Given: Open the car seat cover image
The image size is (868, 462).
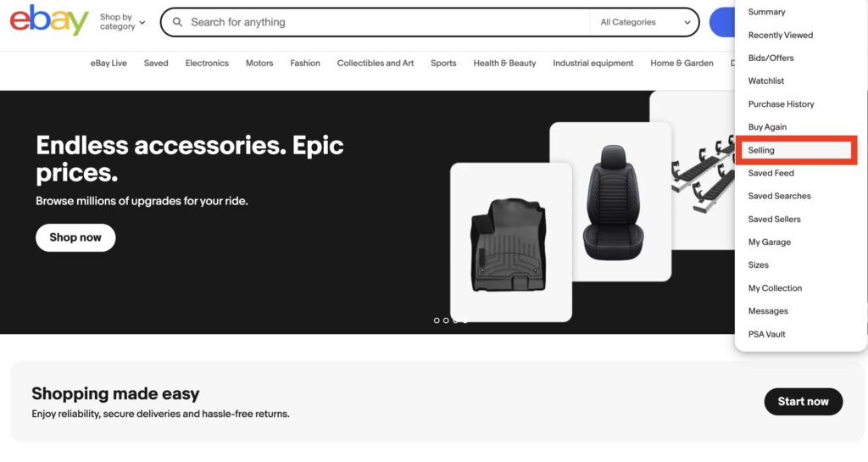Looking at the screenshot, I should click(x=610, y=202).
